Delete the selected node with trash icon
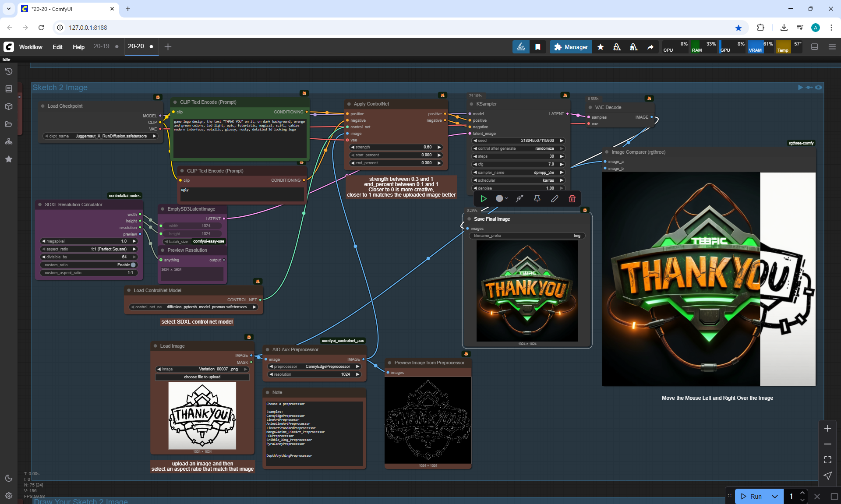The image size is (841, 504). tap(572, 199)
